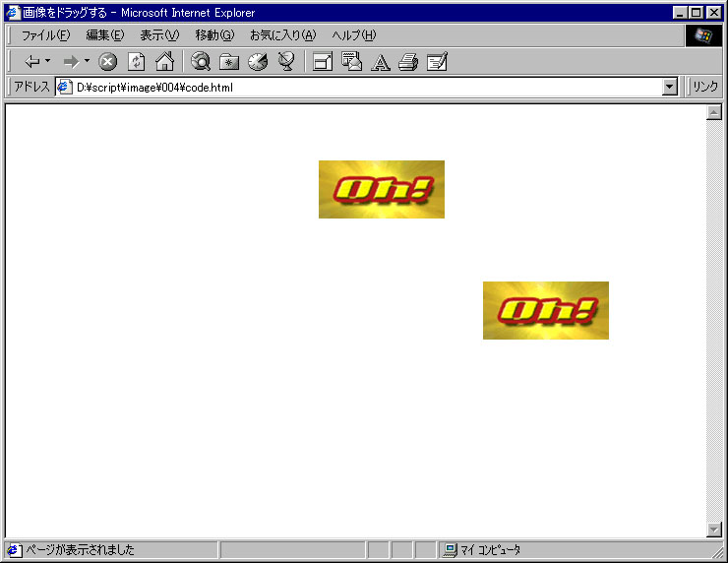Close the Internet Explorer window
Screen dimensions: 728x563
pyautogui.click(x=714, y=13)
